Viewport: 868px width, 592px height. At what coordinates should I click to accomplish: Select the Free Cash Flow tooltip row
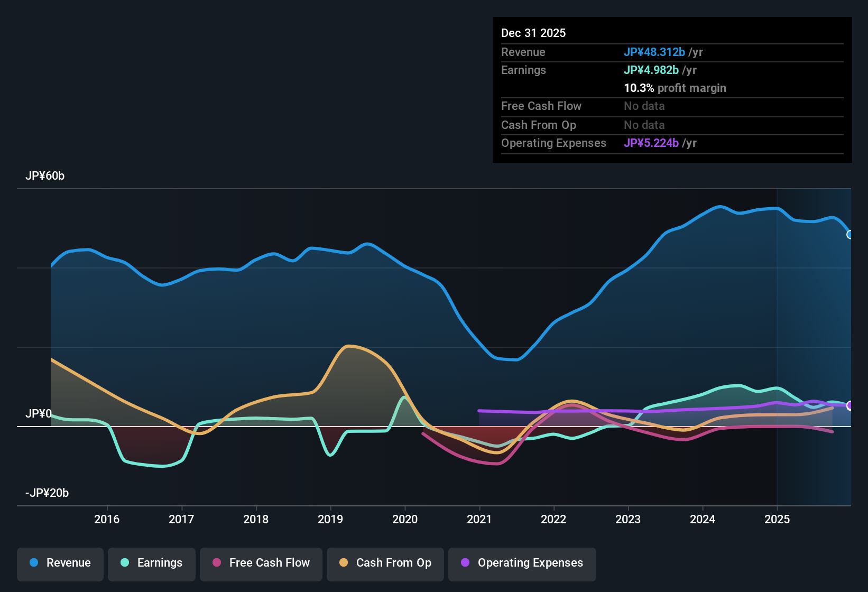click(541, 106)
